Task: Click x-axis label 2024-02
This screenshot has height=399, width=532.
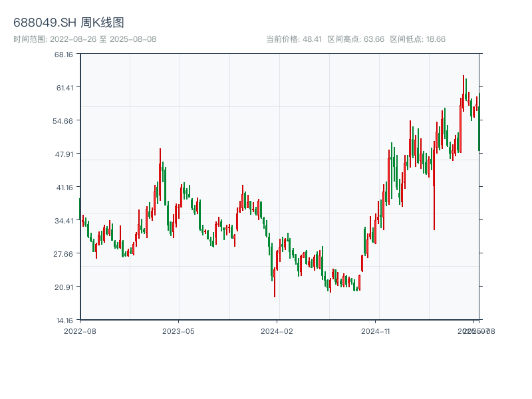Action: pos(277,331)
